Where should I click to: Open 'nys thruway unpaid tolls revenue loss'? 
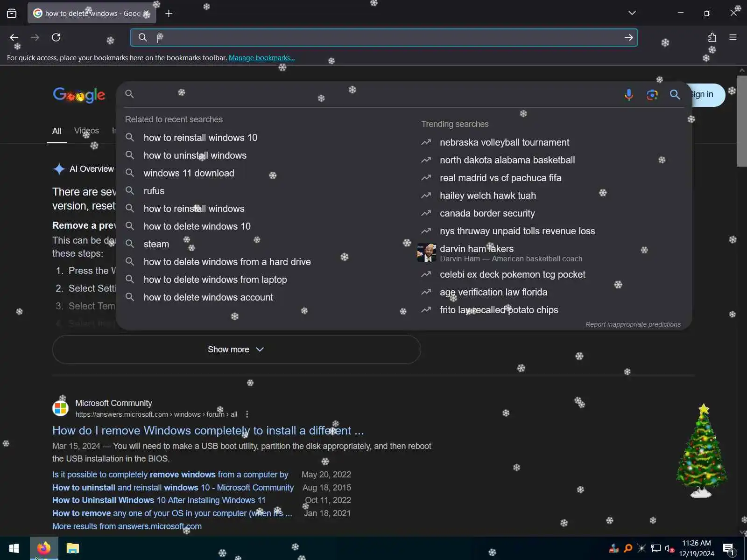click(x=517, y=231)
